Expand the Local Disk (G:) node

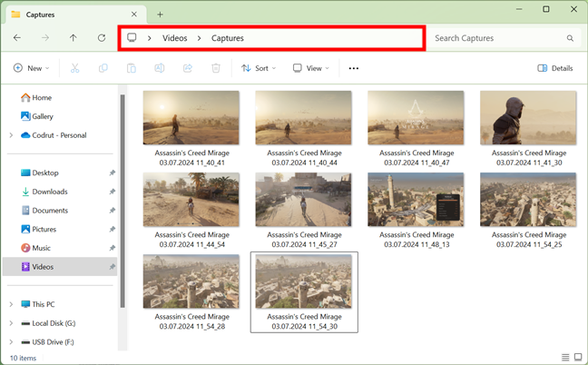pos(11,323)
